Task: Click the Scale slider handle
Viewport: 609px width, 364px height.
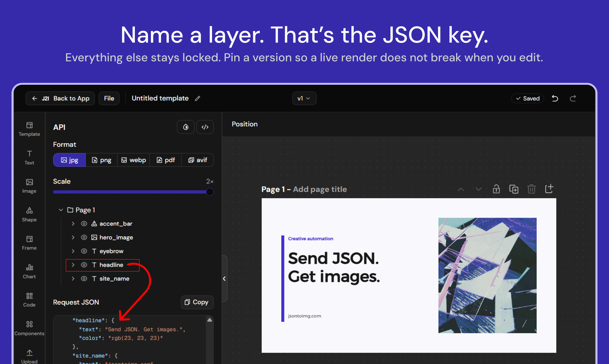Action: (210, 192)
